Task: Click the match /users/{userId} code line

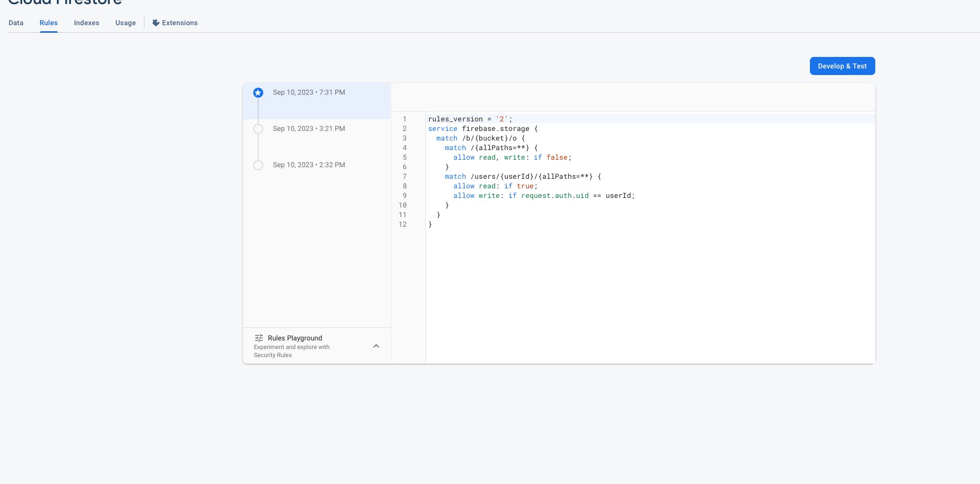Action: (x=523, y=176)
